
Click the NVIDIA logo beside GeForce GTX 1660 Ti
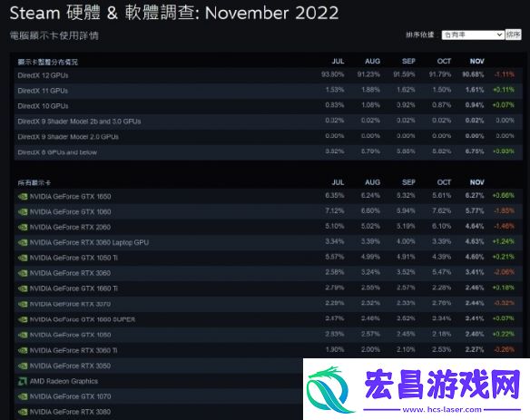pyautogui.click(x=23, y=288)
